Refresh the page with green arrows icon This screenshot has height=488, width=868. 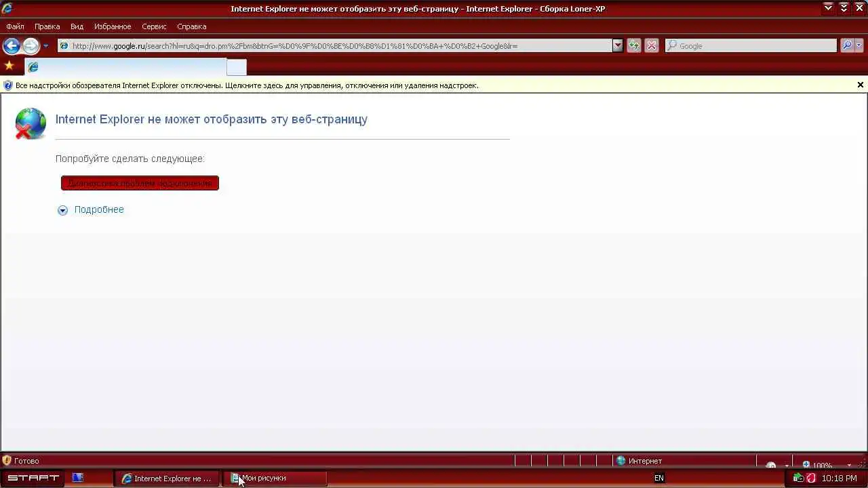coord(634,46)
